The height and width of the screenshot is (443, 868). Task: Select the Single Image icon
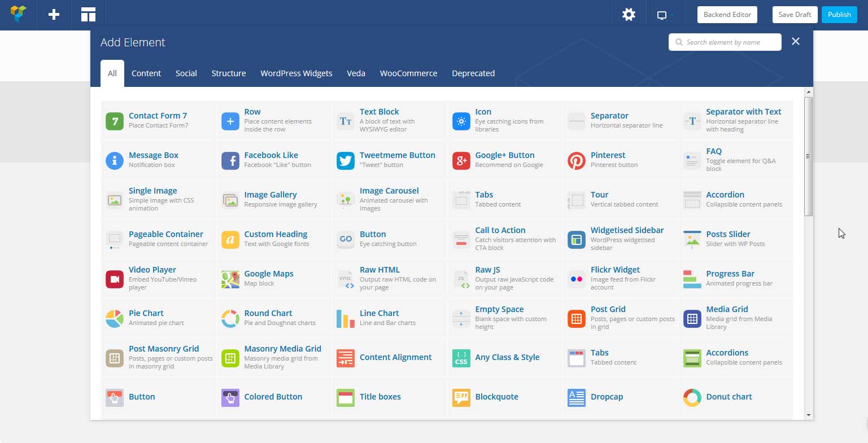[115, 200]
